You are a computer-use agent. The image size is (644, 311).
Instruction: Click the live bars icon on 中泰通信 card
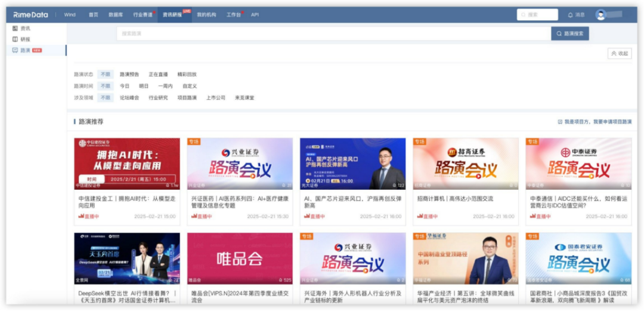pos(532,216)
